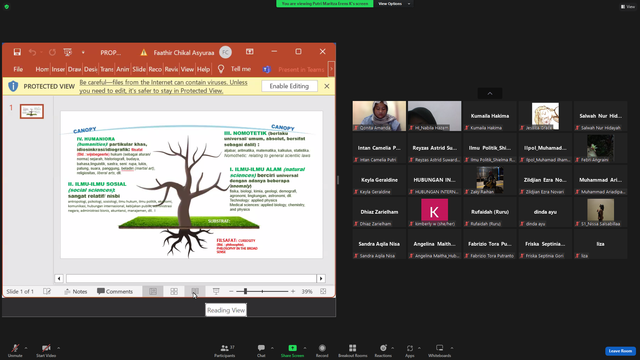Open Customize Quick Access Toolbar arrow
The width and height of the screenshot is (640, 360).
click(83, 52)
